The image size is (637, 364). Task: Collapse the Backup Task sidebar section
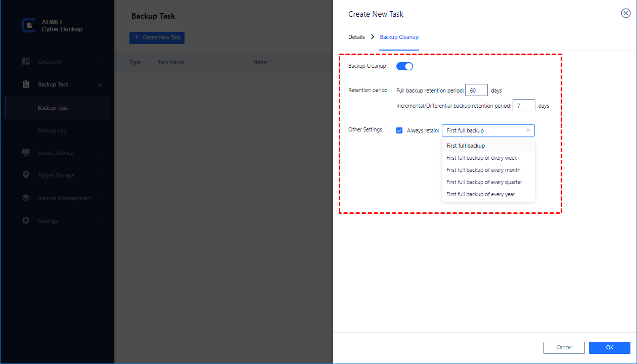[x=100, y=84]
